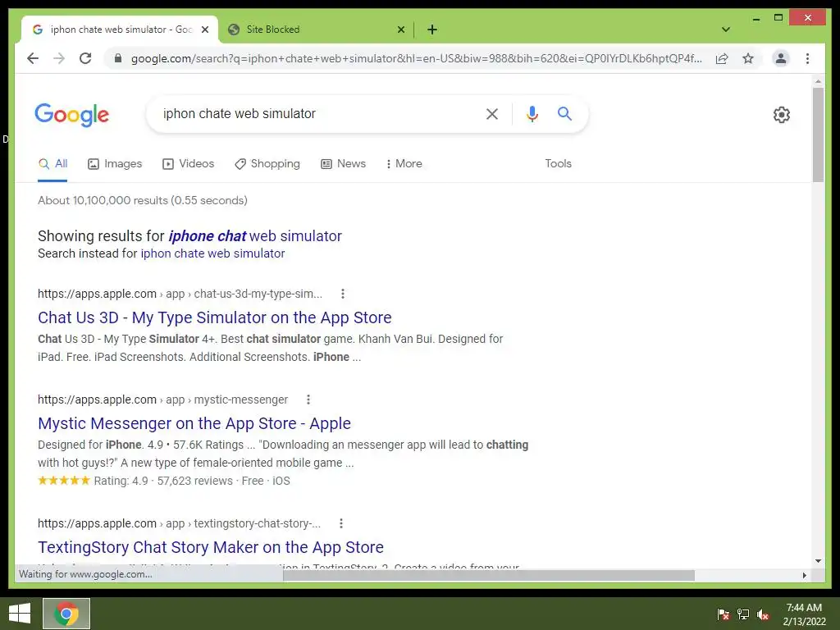840x630 pixels.
Task: Start voice search with microphone
Action: click(532, 113)
